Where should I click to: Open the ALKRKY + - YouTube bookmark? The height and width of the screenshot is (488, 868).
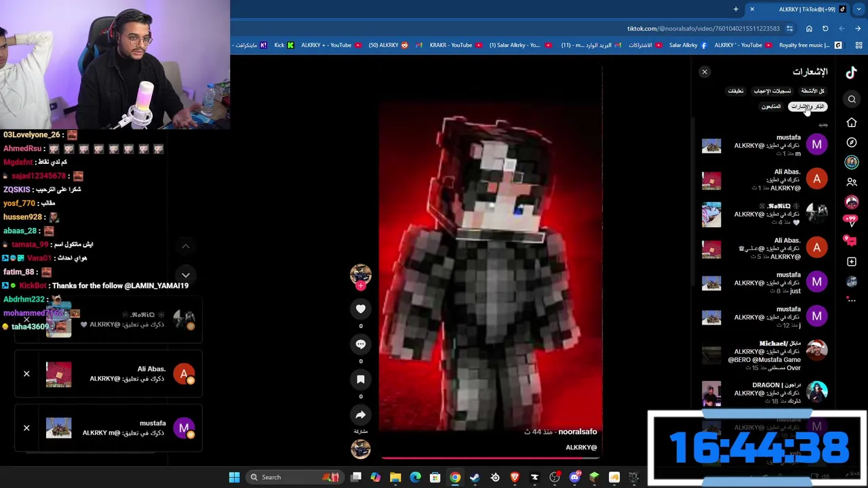click(331, 45)
